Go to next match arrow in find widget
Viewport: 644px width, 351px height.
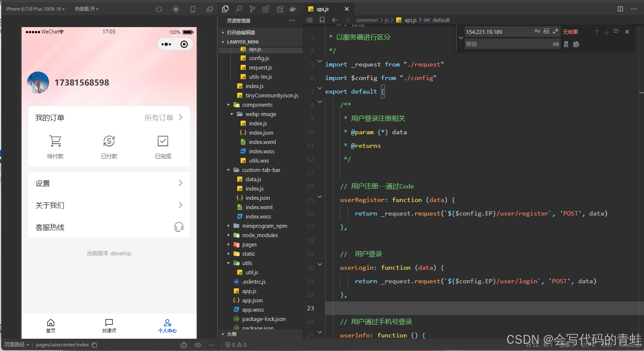(606, 32)
